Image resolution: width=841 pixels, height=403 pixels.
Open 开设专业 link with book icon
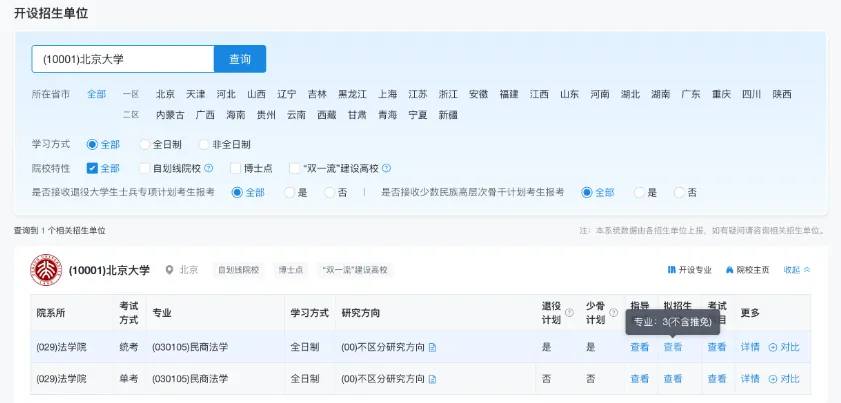(x=689, y=270)
